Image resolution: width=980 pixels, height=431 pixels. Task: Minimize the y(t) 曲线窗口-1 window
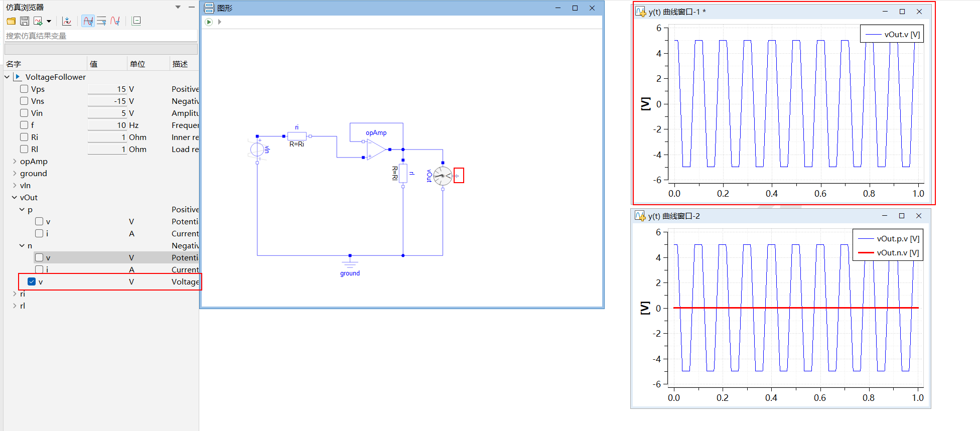(x=885, y=12)
